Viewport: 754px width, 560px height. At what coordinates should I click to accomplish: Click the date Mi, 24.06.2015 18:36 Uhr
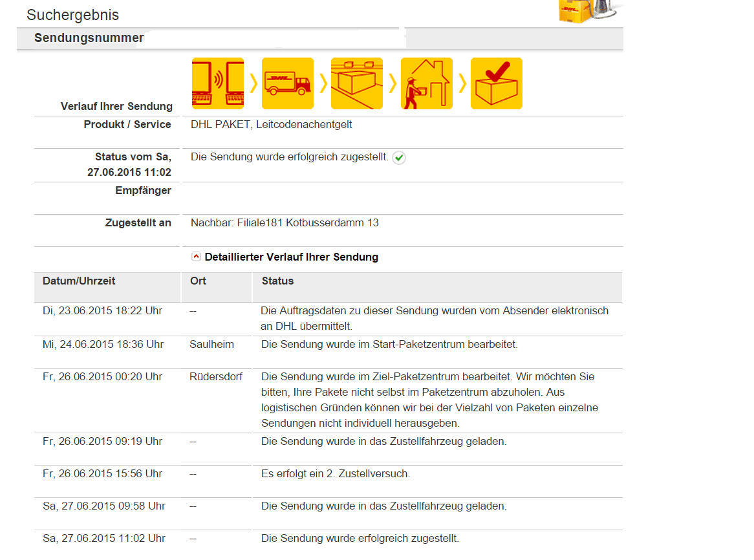103,344
